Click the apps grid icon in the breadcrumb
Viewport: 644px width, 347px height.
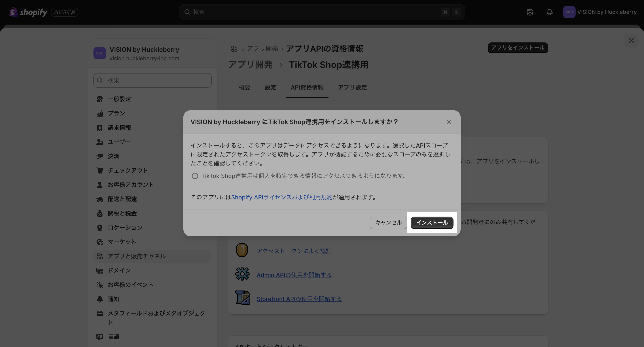234,48
